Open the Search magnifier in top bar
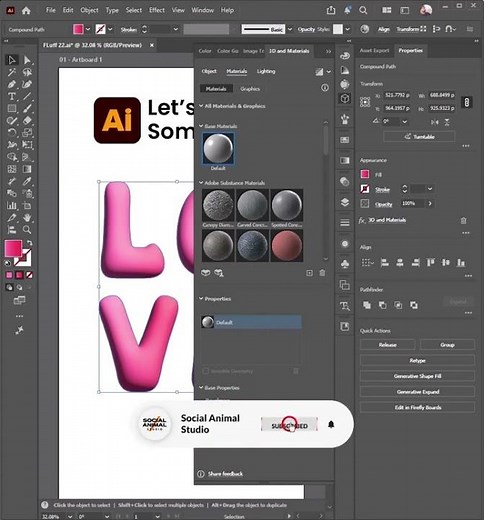This screenshot has width=484, height=520. (363, 10)
